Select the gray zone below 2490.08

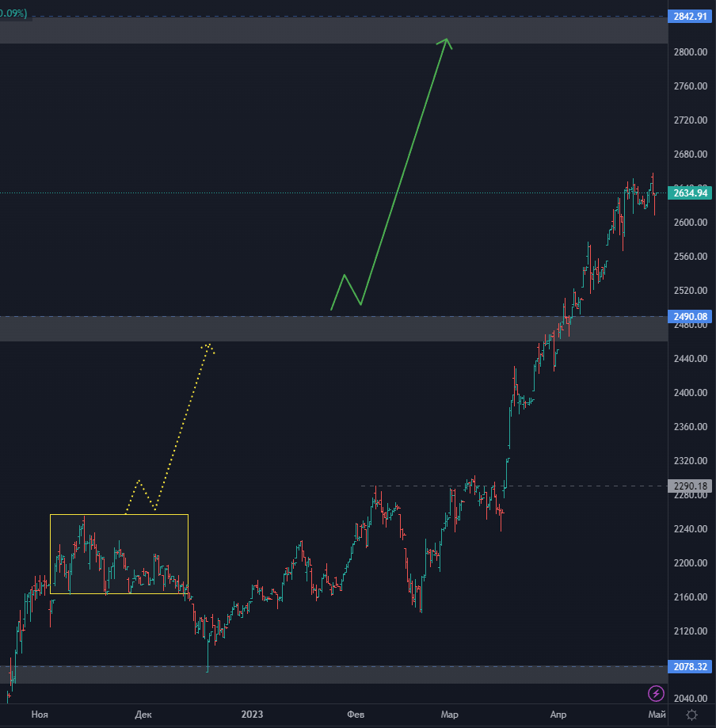334,330
